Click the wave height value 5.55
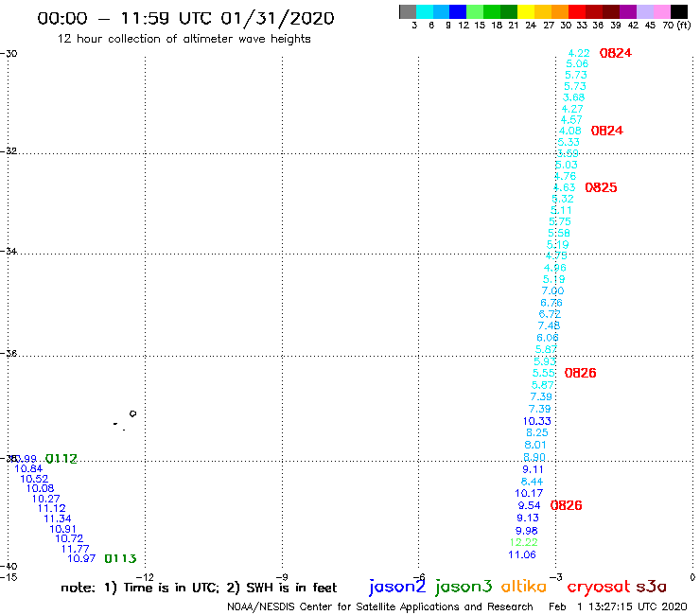 tap(544, 373)
